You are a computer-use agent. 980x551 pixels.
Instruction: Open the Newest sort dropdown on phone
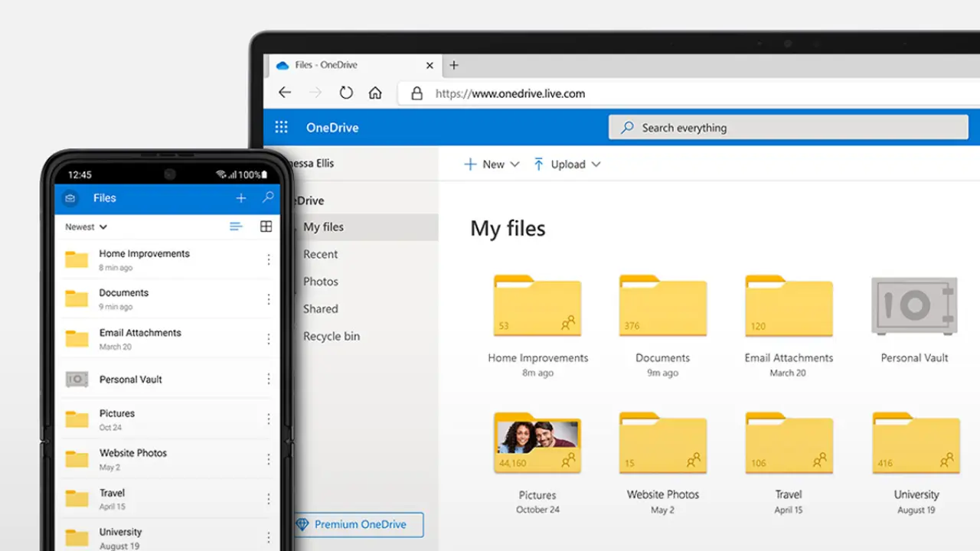pos(86,227)
